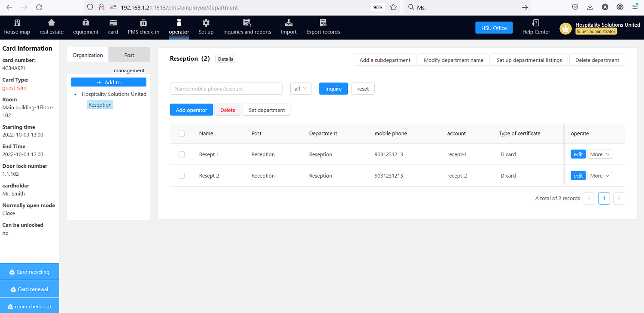Check the Resept 2 row checkbox
The width and height of the screenshot is (644, 313).
[x=182, y=175]
